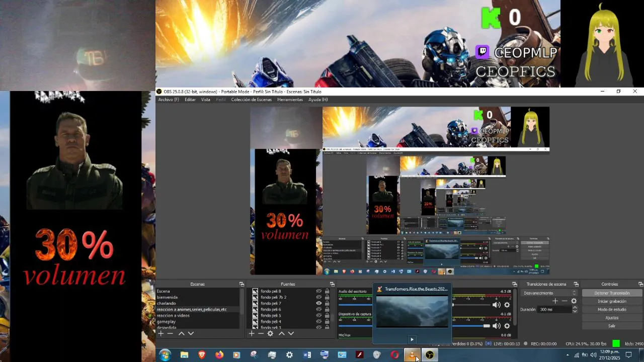
Task: Add a scene transition with the plus icon
Action: click(555, 301)
